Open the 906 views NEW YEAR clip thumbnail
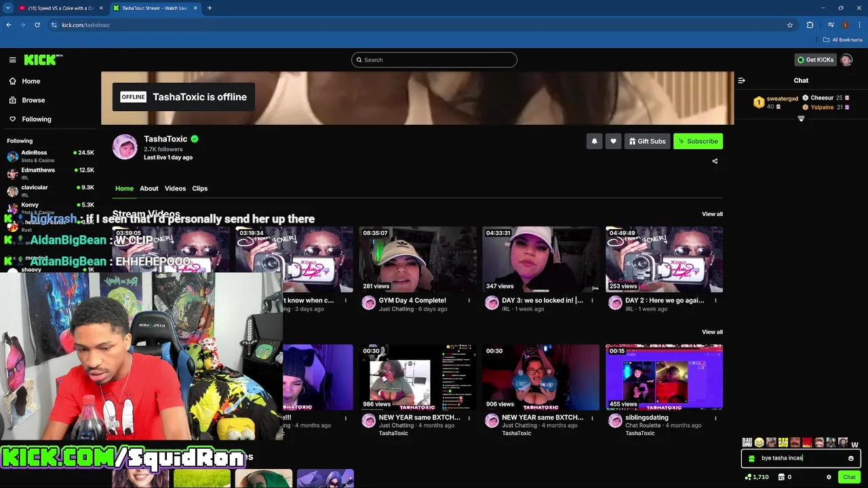Viewport: 868px width, 488px height. (541, 378)
